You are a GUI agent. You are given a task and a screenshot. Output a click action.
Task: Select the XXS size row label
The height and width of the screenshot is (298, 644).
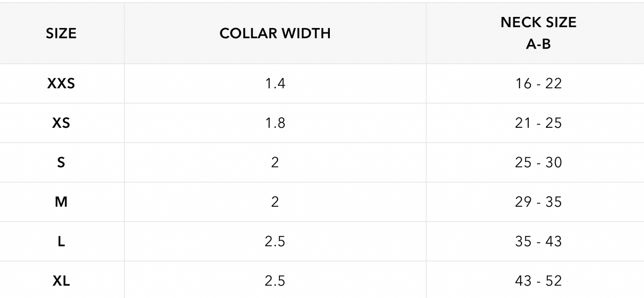tap(61, 83)
